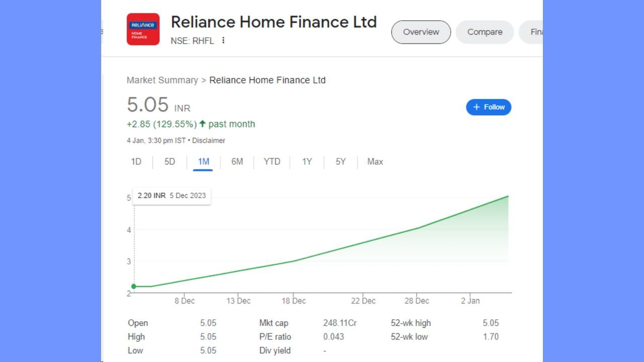Click the NSE: RHFL ticker text

pyautogui.click(x=192, y=41)
